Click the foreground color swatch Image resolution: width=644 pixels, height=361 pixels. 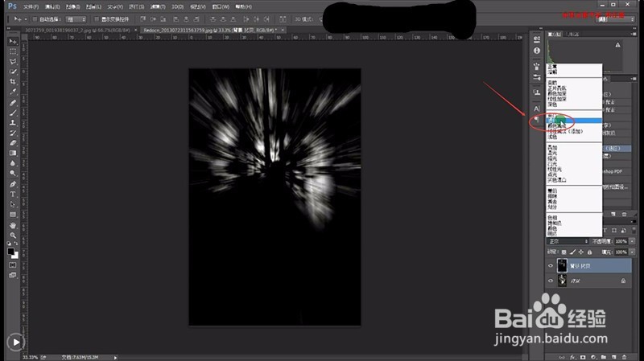click(x=11, y=252)
